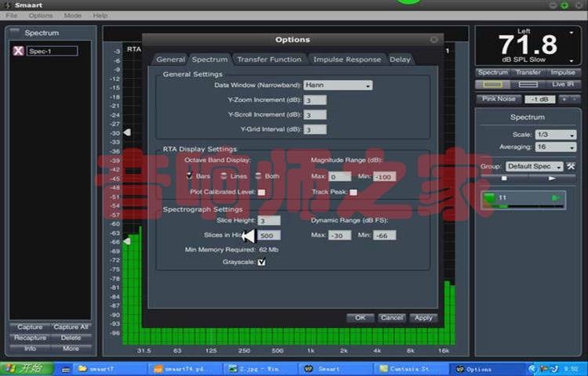Image resolution: width=588 pixels, height=376 pixels.
Task: Toggle the Pink Noise generator
Action: (x=499, y=99)
